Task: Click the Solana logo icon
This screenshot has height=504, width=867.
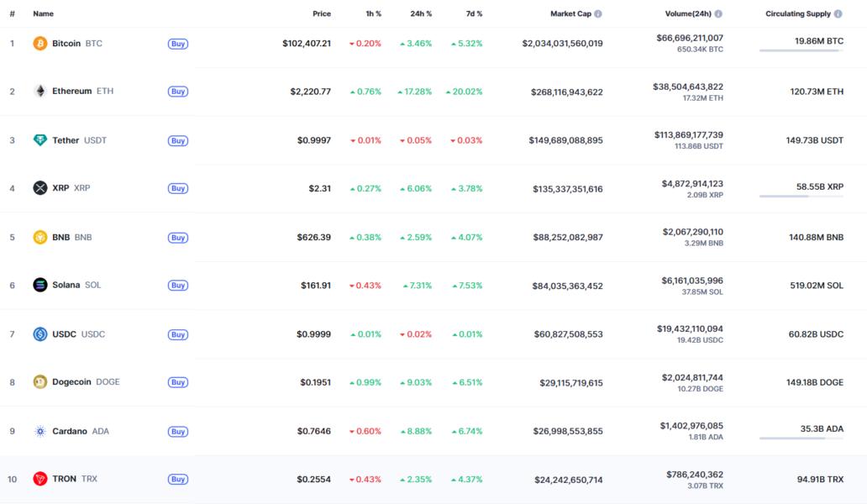Action: [x=39, y=285]
